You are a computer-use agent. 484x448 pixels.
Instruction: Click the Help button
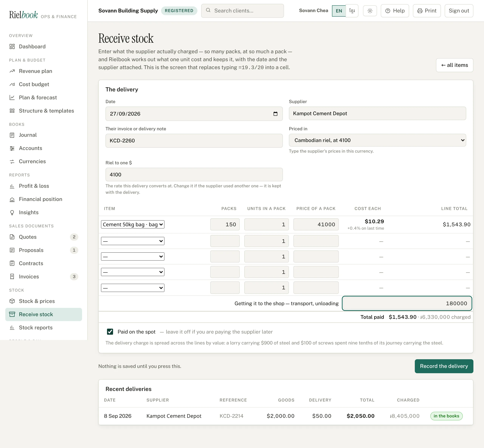tap(395, 11)
